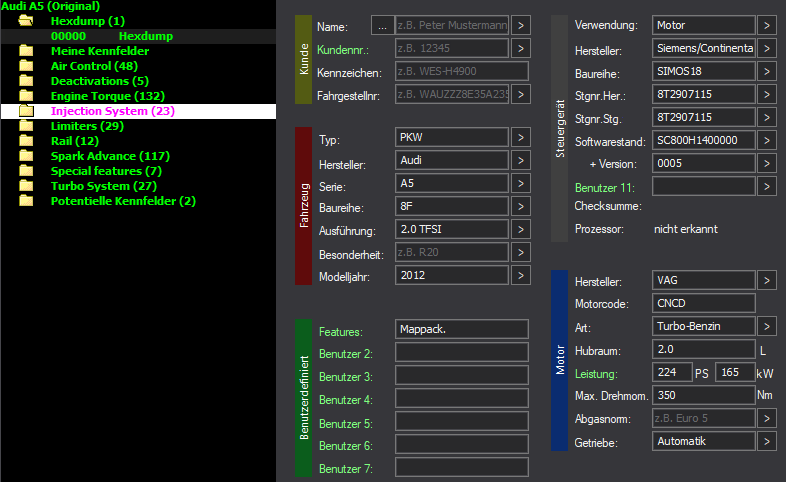
Task: Open the arrow next to the Name field
Action: [521, 25]
